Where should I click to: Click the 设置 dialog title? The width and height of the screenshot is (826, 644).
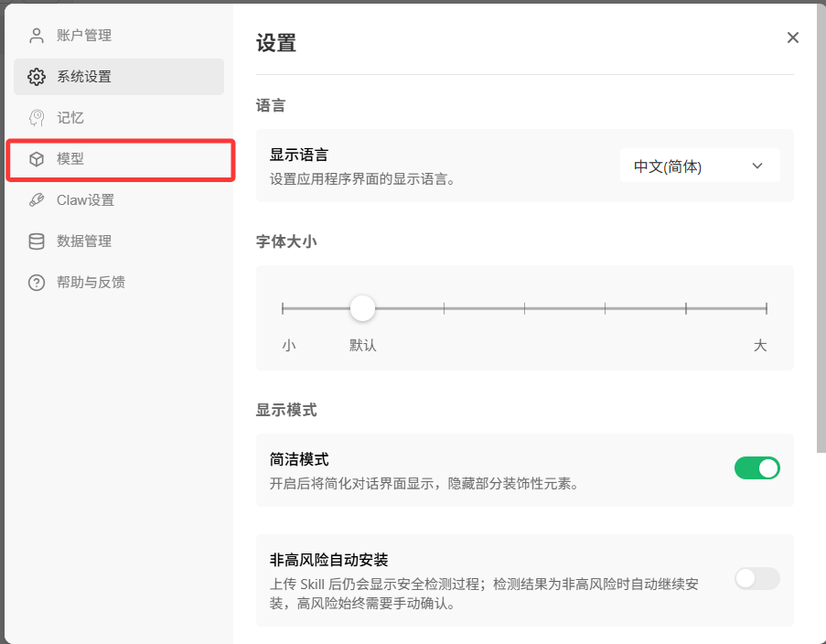tap(276, 43)
